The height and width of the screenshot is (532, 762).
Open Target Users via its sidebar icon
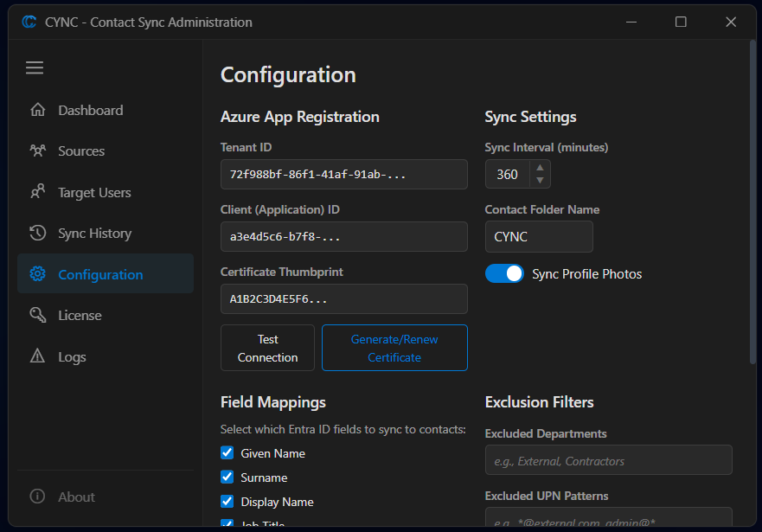pos(38,192)
